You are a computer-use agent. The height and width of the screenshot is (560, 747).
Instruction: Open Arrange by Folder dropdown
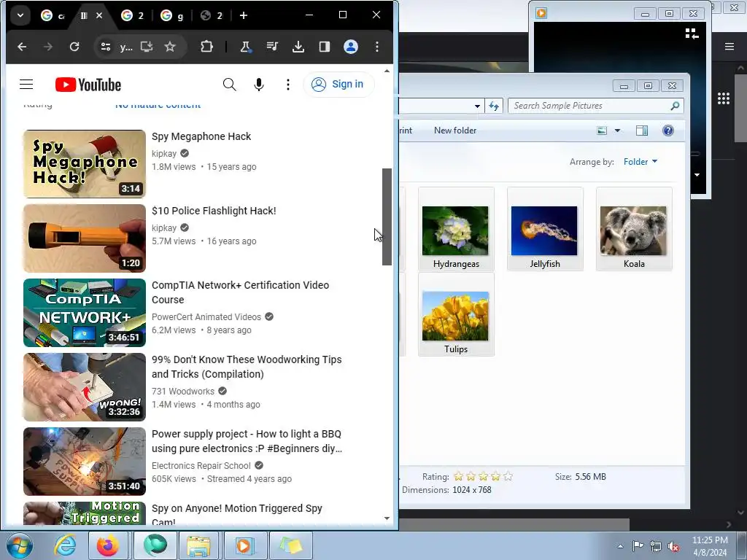coord(640,162)
